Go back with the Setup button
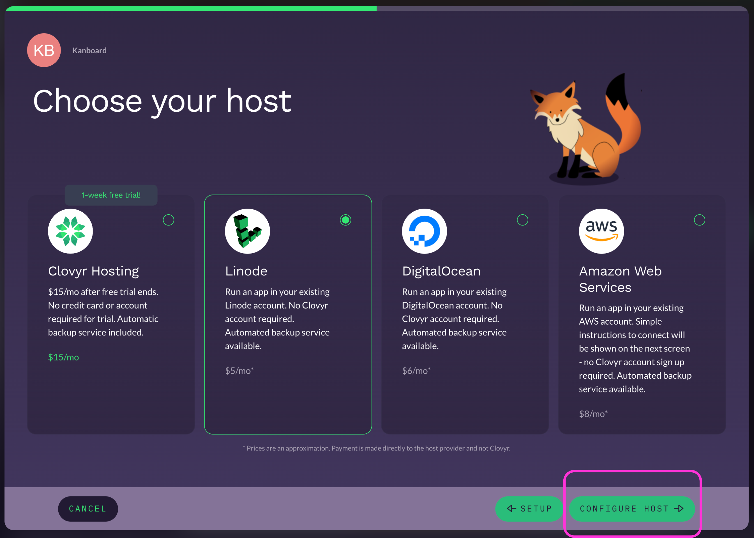The width and height of the screenshot is (756, 538). (x=529, y=509)
